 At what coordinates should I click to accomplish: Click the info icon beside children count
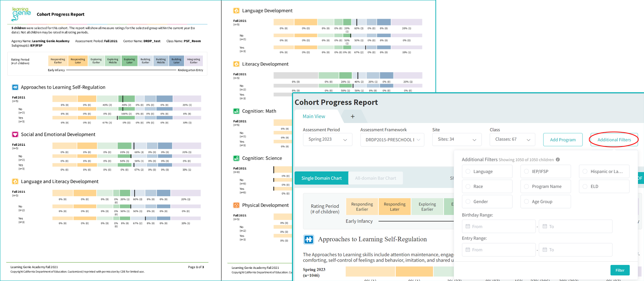click(558, 160)
